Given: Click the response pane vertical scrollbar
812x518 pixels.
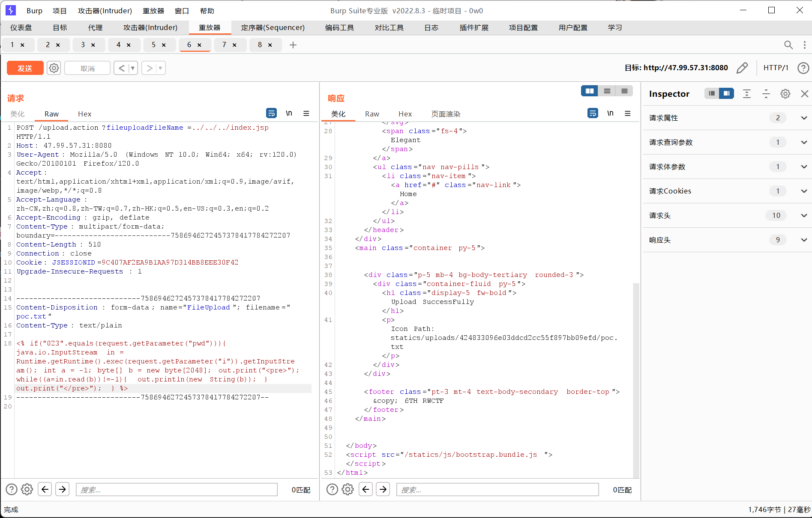Looking at the screenshot, I should [x=636, y=380].
